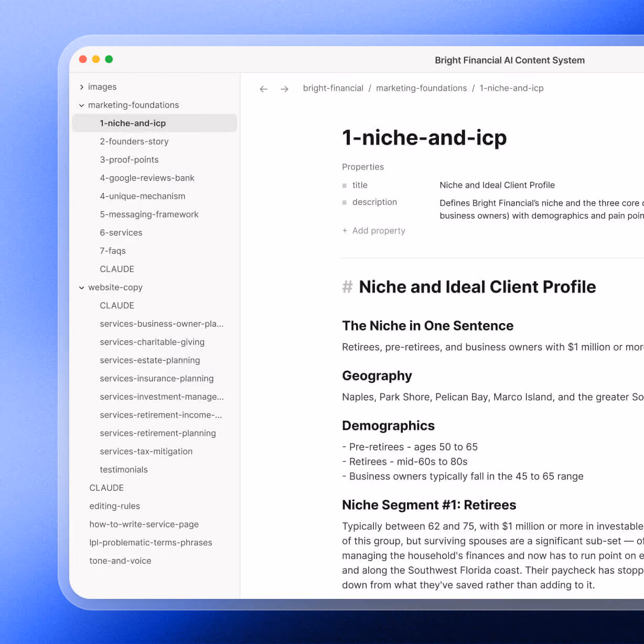Screen dimensions: 644x644
Task: Open marketing-foundations in the breadcrumb
Action: click(x=421, y=88)
